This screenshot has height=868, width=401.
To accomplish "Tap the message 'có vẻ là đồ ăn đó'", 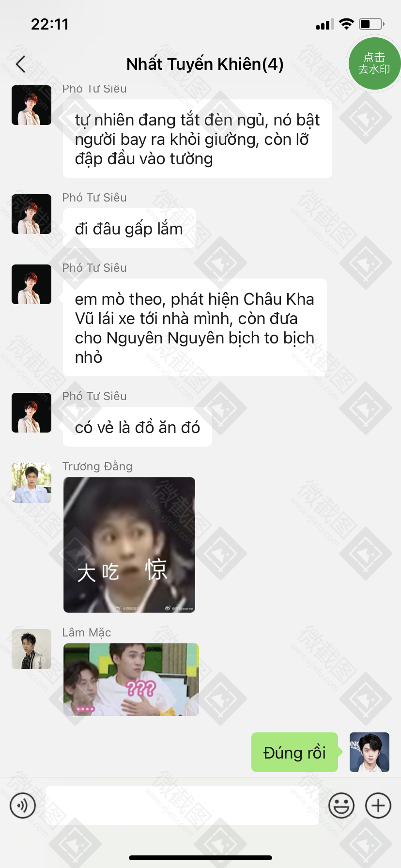I will point(138,427).
